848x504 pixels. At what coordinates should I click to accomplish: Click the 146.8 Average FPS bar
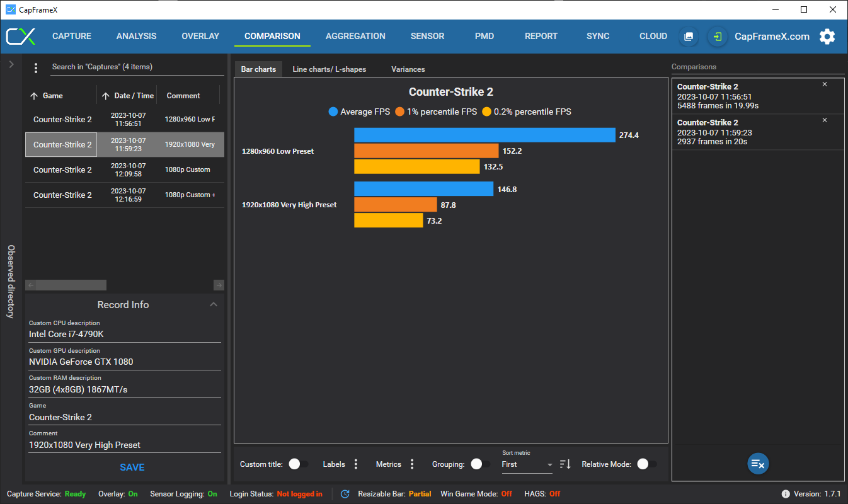pos(423,189)
